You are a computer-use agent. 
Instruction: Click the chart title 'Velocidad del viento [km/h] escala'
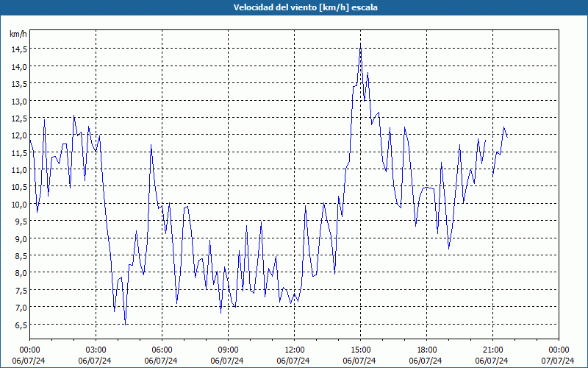305,7
